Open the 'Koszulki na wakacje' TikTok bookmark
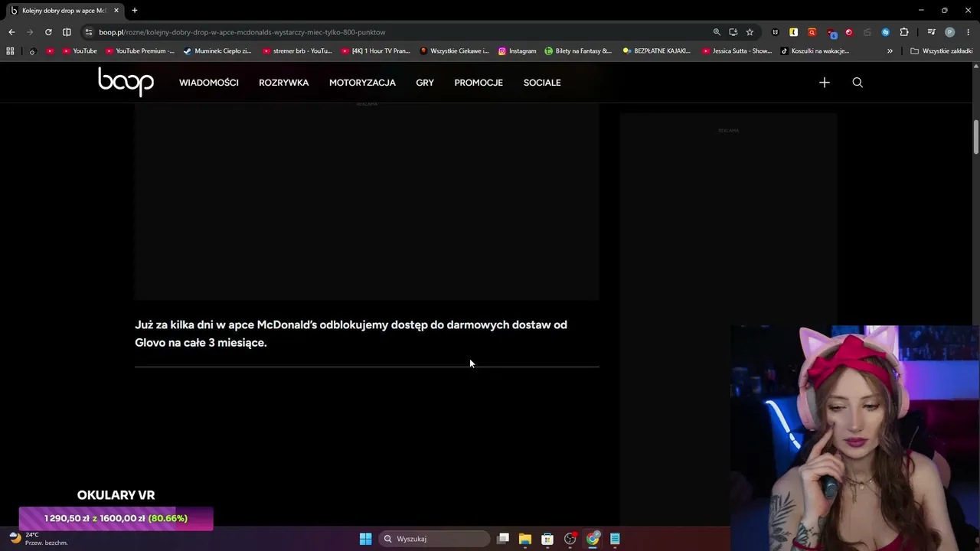 (815, 51)
